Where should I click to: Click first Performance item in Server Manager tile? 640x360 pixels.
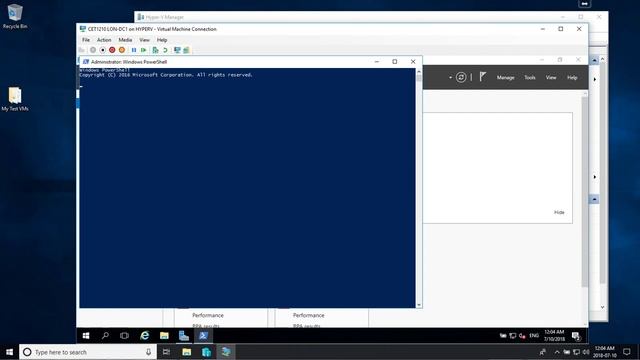tap(208, 316)
